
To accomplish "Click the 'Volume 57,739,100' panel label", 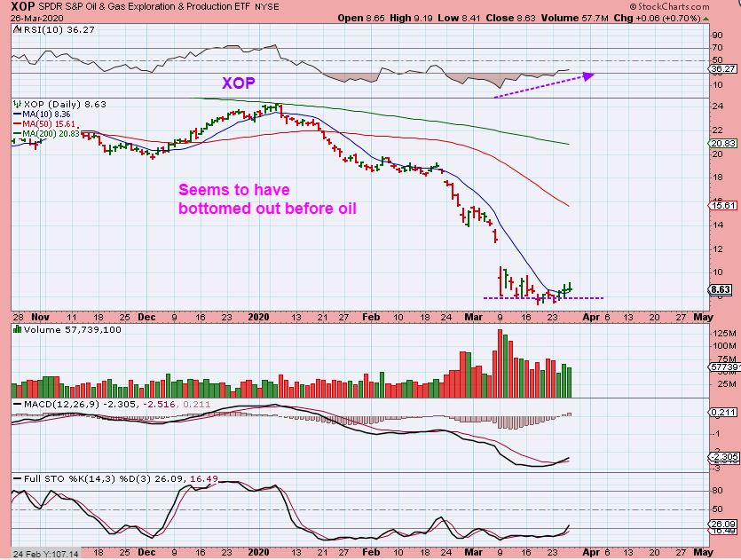I will (72, 329).
